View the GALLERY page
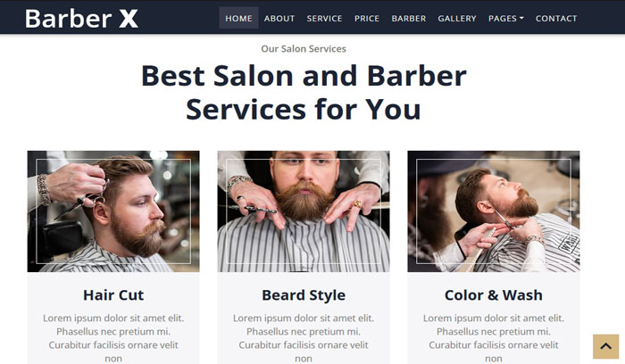Image resolution: width=625 pixels, height=364 pixels. point(457,19)
